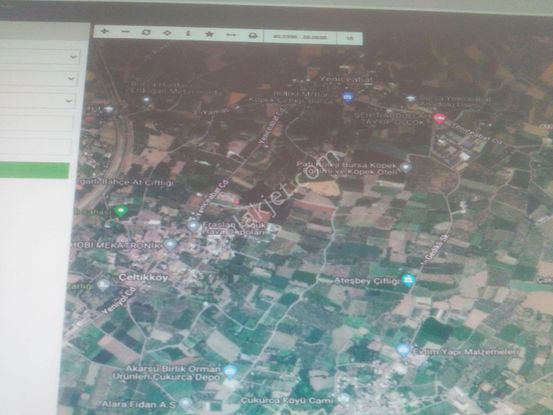Open the first dropdown in the left panel
553x415 pixels.
pyautogui.click(x=40, y=57)
